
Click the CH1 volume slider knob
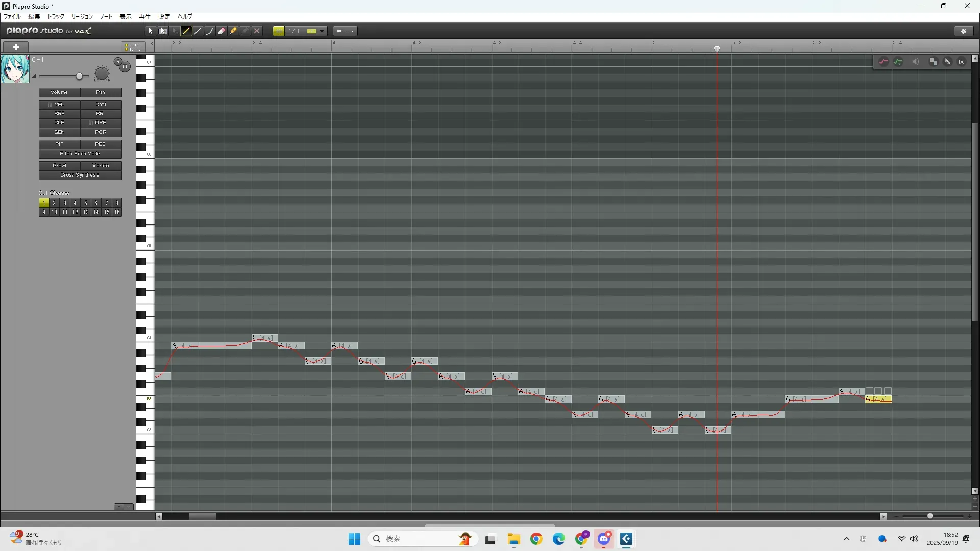pyautogui.click(x=79, y=77)
